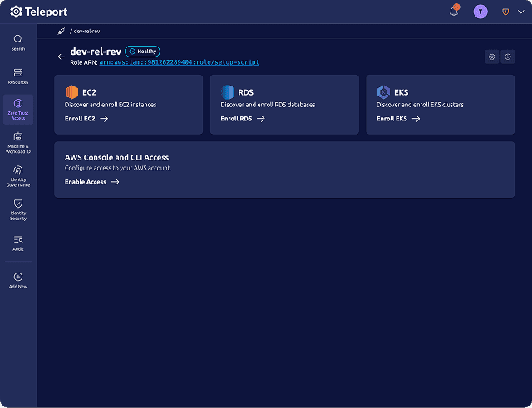The height and width of the screenshot is (408, 532).
Task: Click Enable Access link
Action: [91, 182]
